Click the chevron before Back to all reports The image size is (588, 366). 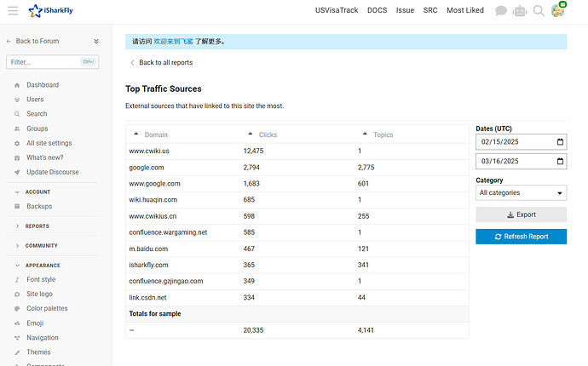[132, 63]
